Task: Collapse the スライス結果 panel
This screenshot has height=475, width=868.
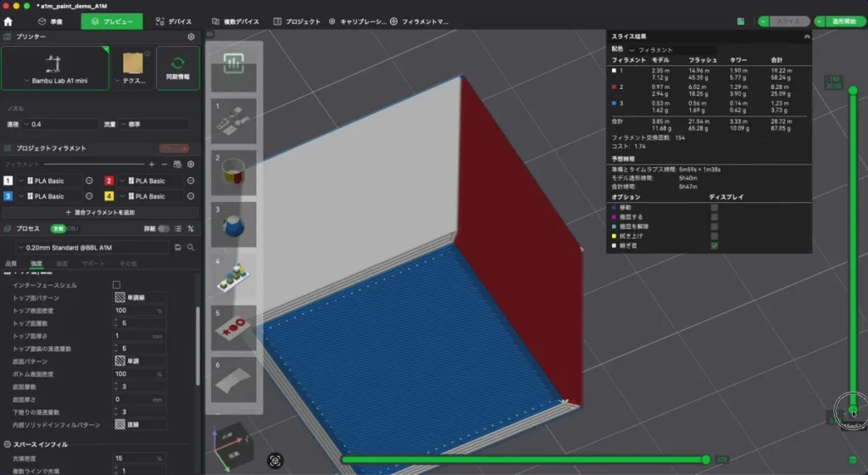Action: coord(807,36)
